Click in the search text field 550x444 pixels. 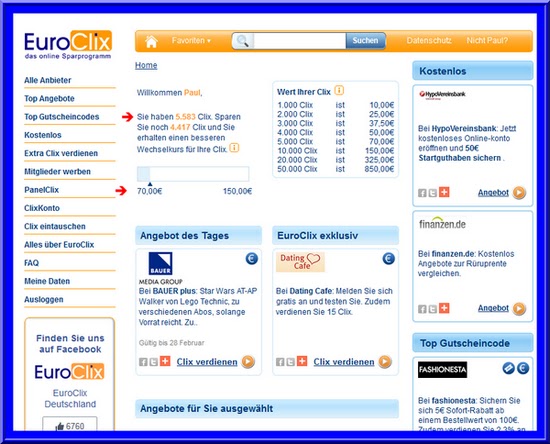click(x=299, y=41)
